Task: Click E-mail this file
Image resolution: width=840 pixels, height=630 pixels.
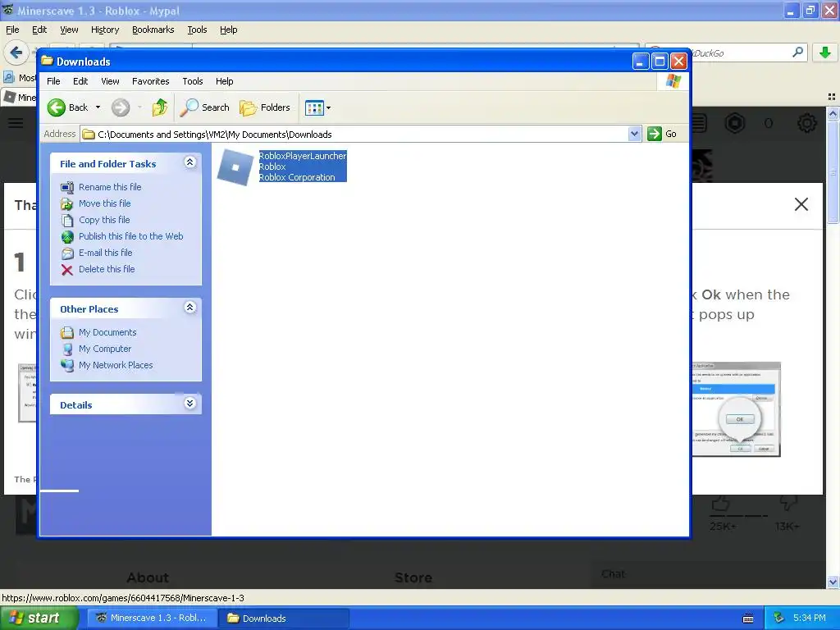Action: [x=105, y=253]
